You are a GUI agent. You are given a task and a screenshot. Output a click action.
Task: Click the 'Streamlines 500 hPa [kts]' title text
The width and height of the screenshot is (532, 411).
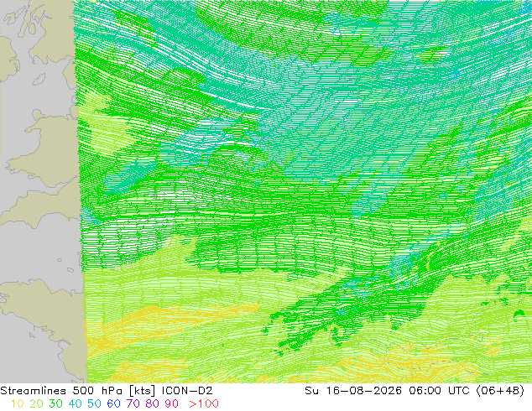[x=78, y=391]
